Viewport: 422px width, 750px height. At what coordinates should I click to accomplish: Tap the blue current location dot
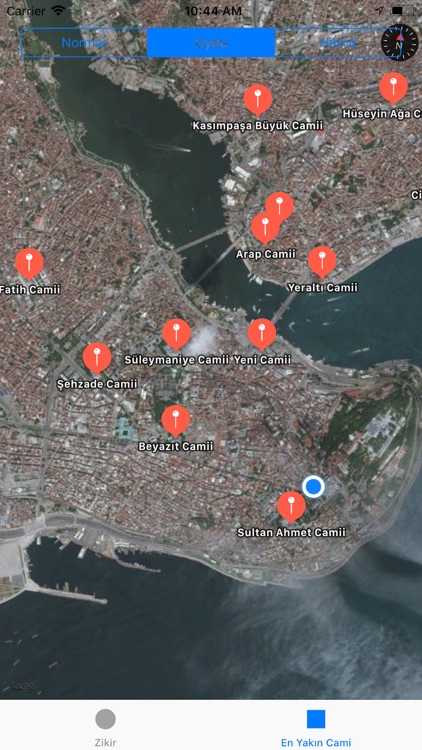(x=313, y=486)
